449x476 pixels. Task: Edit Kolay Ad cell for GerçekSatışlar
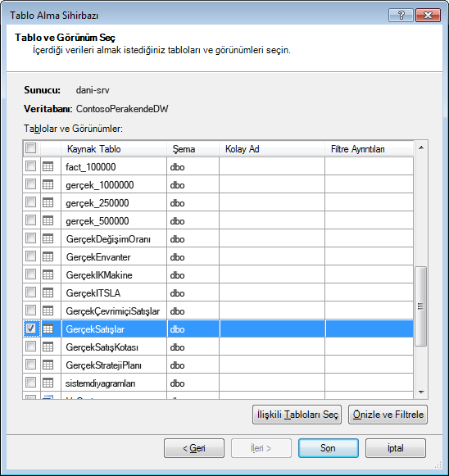point(272,329)
